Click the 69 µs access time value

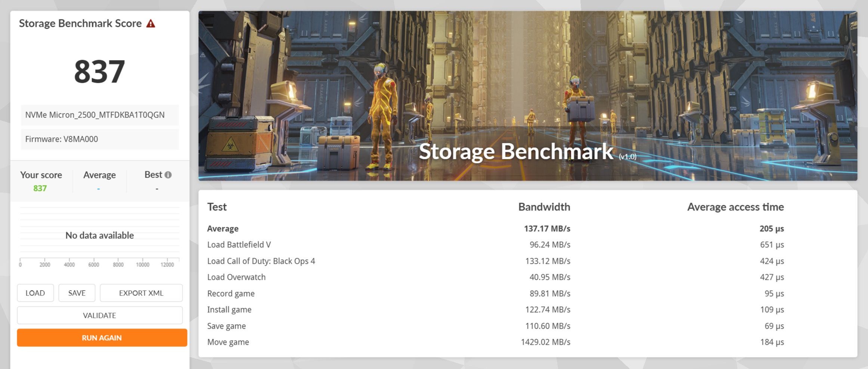(774, 326)
